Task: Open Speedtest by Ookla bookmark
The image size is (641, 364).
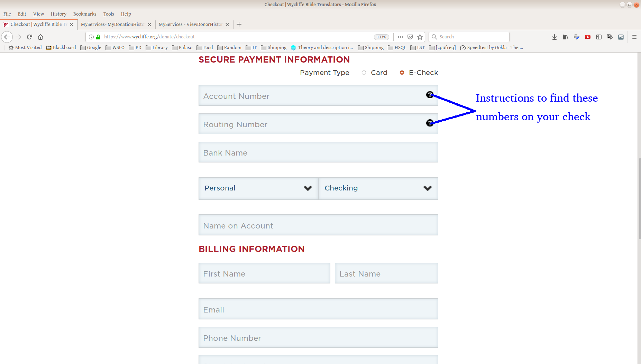Action: tap(492, 48)
